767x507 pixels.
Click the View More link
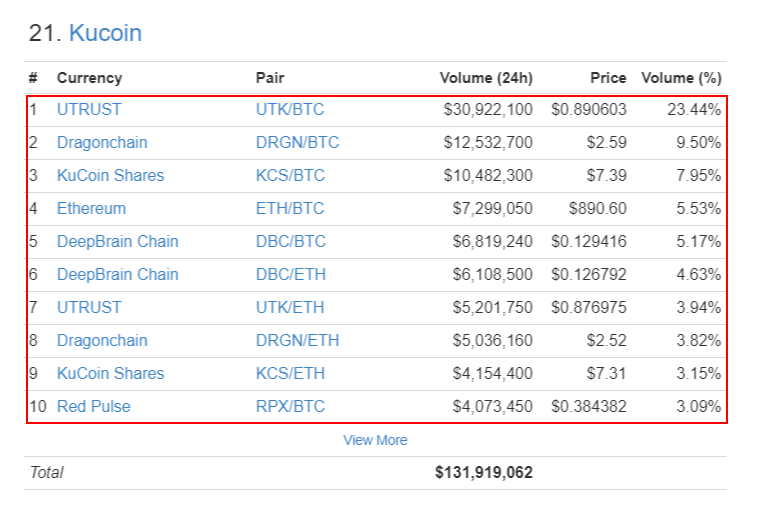click(x=375, y=440)
